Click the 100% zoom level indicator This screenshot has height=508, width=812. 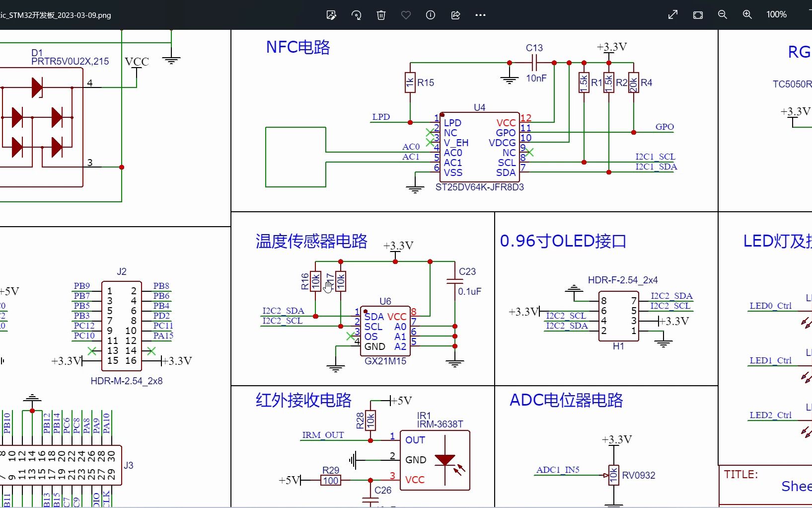776,14
